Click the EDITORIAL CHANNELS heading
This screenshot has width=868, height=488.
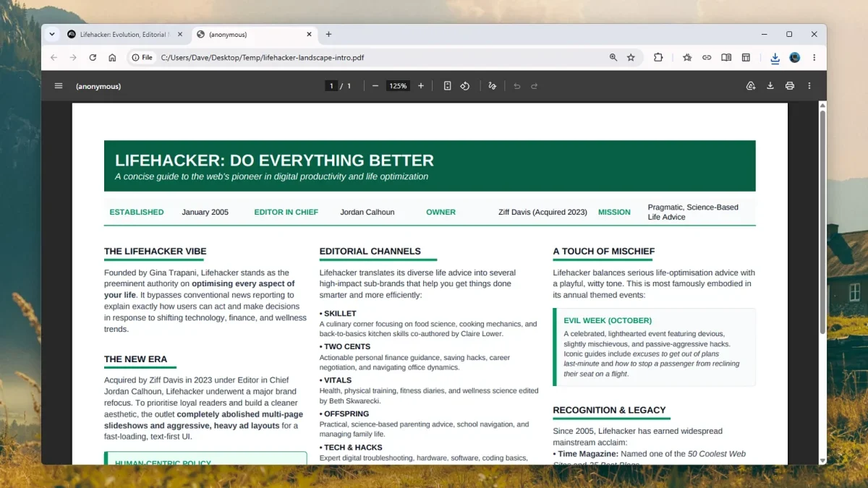370,252
